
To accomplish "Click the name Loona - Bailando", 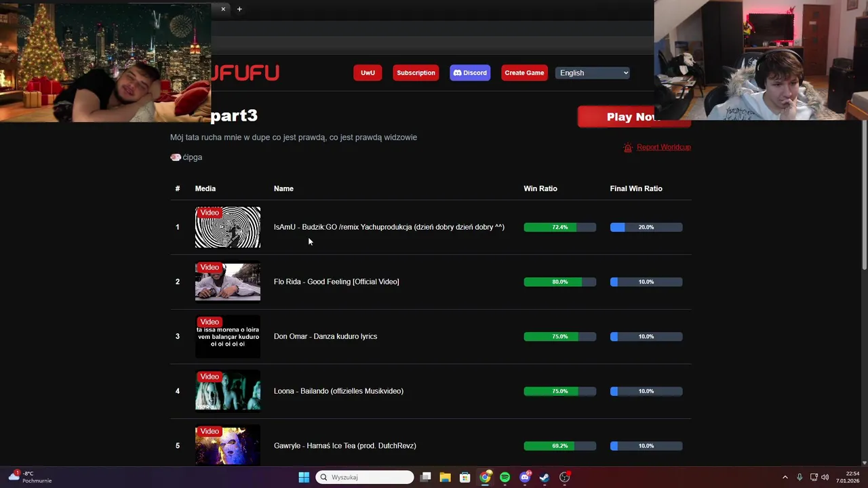I will point(338,391).
